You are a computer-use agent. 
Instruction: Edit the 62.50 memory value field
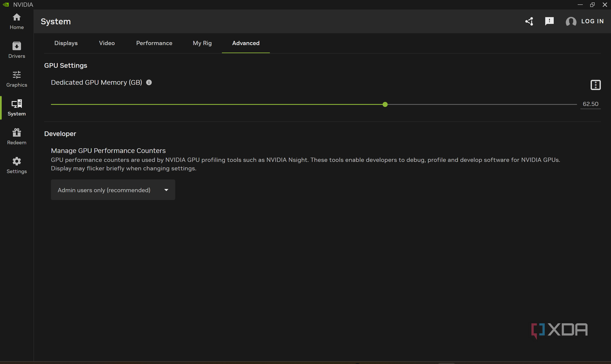[590, 104]
